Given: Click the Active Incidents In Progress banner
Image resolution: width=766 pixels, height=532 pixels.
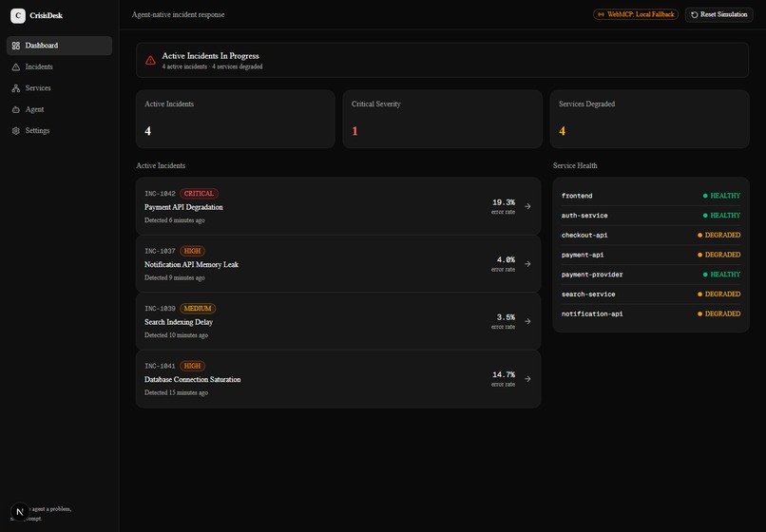Looking at the screenshot, I should (442, 60).
